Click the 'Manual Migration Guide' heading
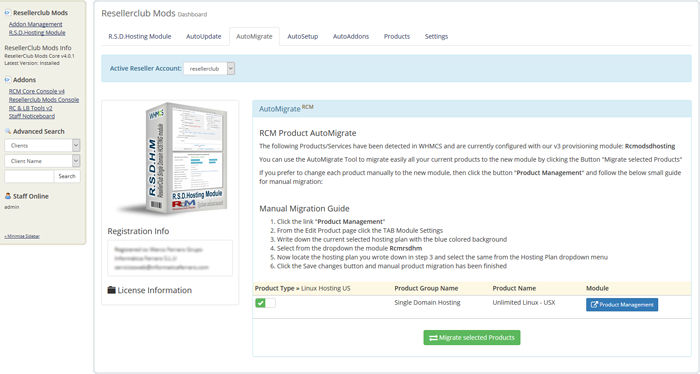Viewport: 700px width, 374px height. point(304,208)
